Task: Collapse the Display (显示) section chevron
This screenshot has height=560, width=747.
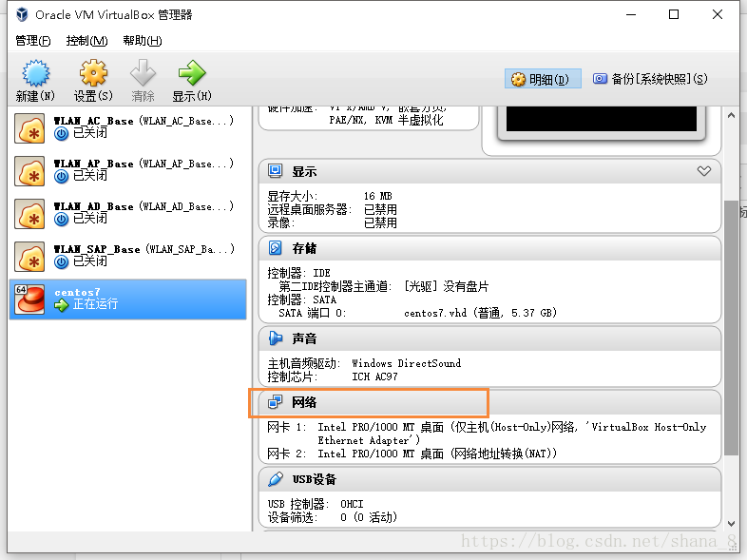Action: tap(704, 171)
